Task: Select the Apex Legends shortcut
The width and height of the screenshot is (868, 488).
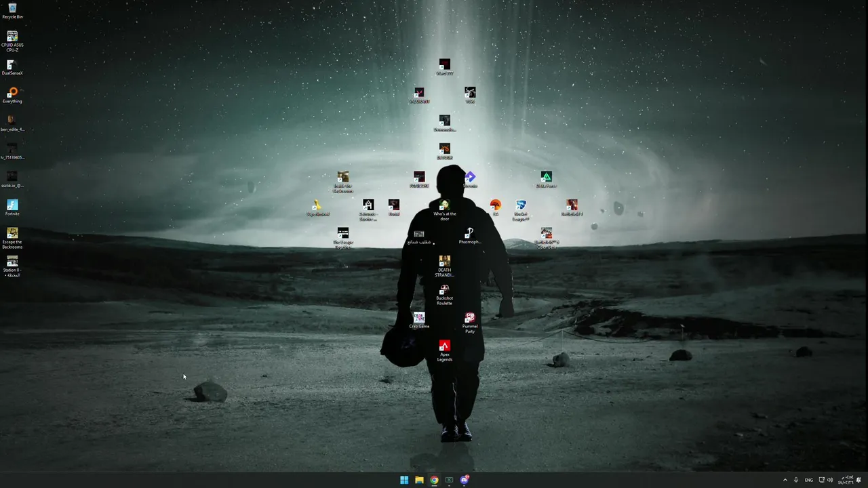Action: pos(444,351)
